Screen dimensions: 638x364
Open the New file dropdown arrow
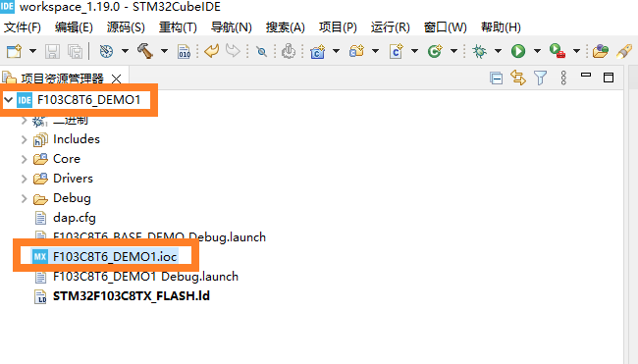coord(32,51)
